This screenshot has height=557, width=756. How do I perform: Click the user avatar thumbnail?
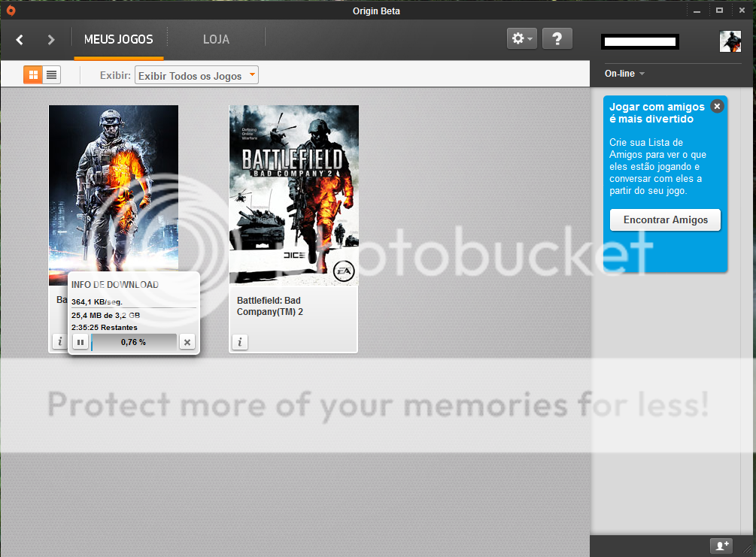730,41
